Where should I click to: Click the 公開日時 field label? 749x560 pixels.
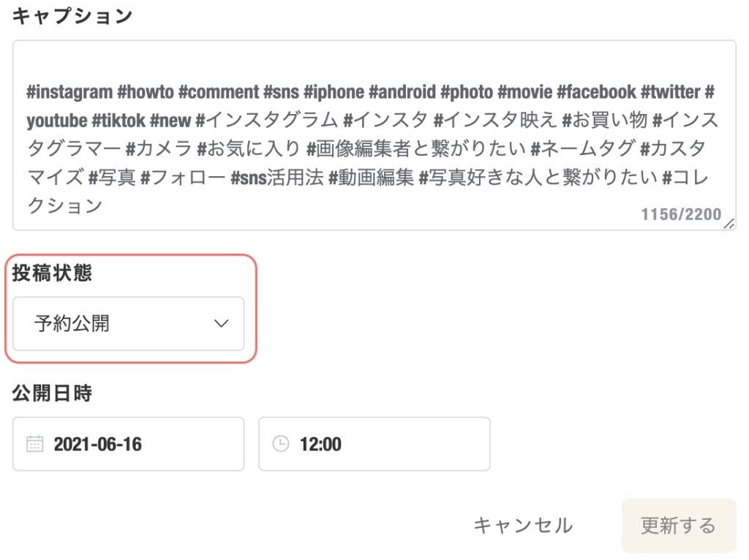coord(52,393)
